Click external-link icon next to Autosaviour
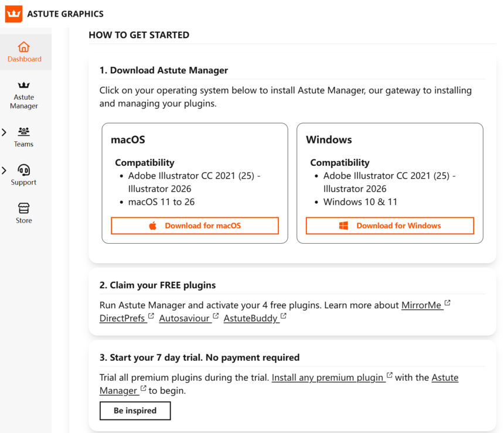The image size is (504, 433). tap(216, 316)
